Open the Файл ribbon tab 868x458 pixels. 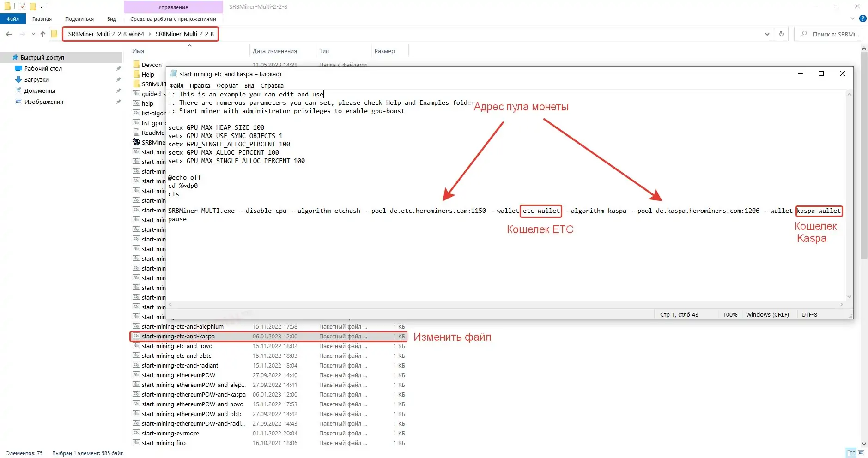13,19
